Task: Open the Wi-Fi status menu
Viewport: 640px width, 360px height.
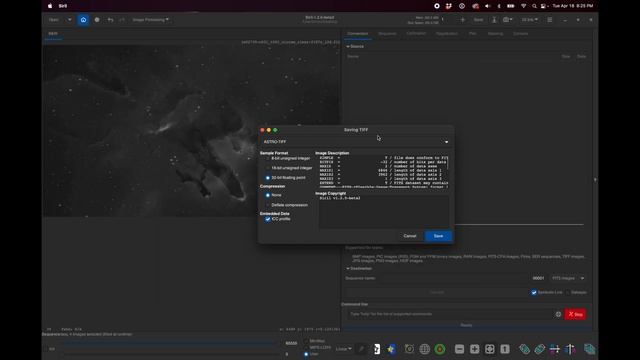Action: [523, 6]
